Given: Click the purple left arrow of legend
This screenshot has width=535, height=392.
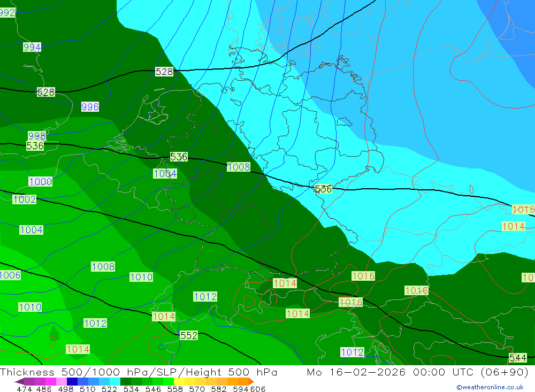Looking at the screenshot, I should pos(19,381).
